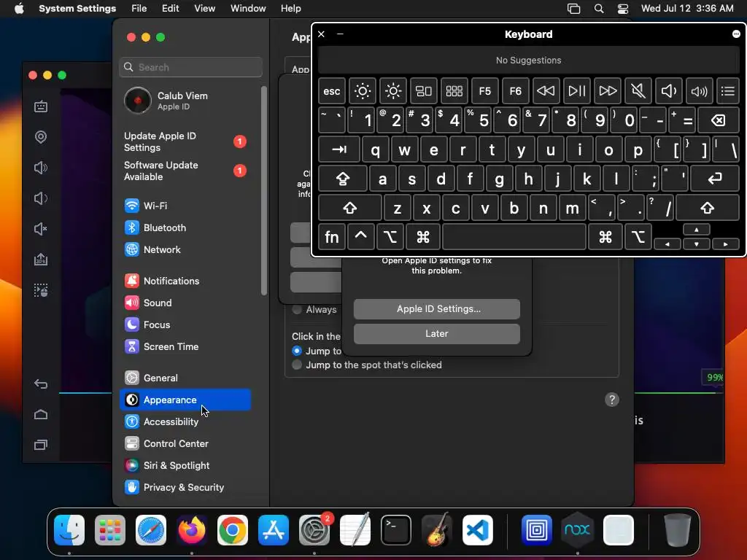Toggle the left shift key on keyboard
The image size is (747, 560).
coord(350,208)
